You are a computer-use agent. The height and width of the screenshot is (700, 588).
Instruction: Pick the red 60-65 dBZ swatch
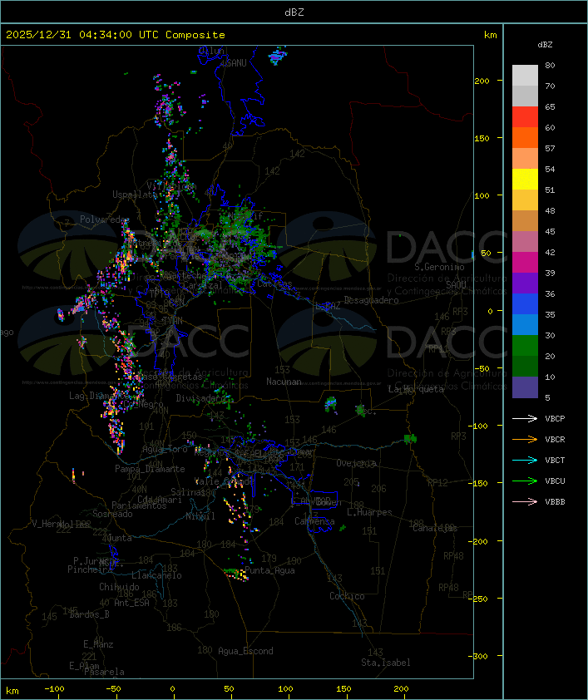tap(525, 117)
